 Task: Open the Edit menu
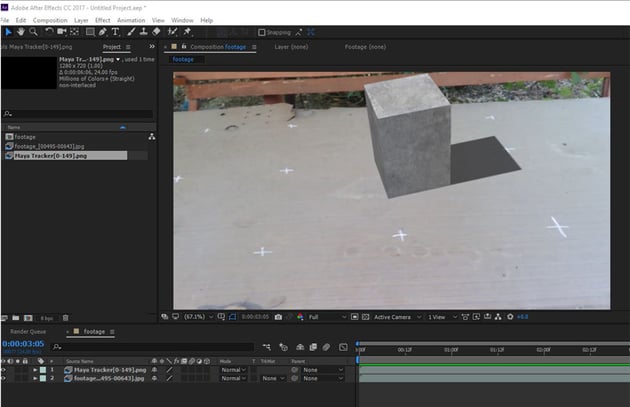[x=21, y=20]
